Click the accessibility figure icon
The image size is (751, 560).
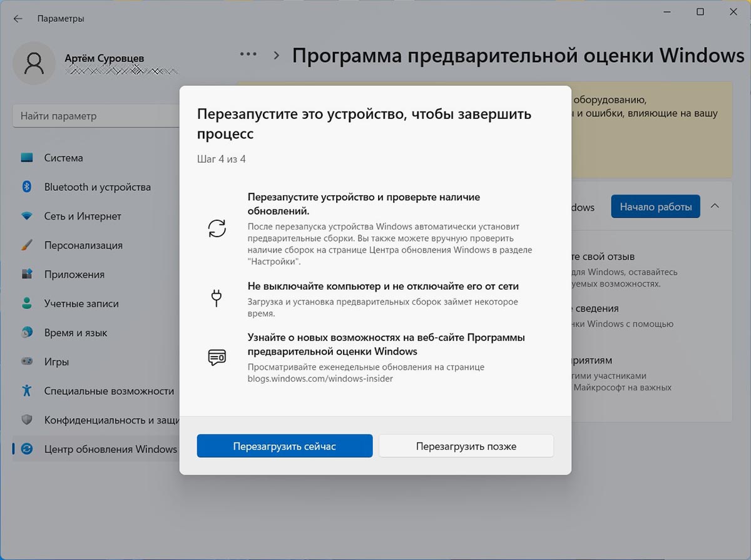pos(27,391)
